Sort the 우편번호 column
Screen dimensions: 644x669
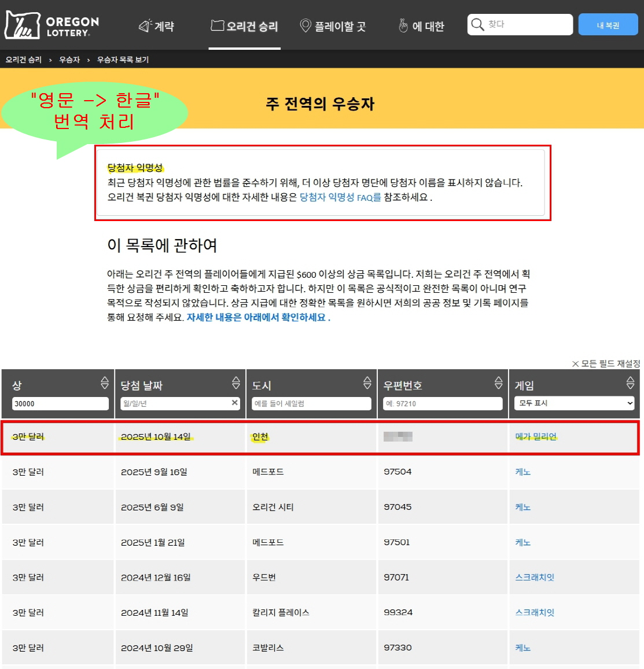click(x=499, y=383)
